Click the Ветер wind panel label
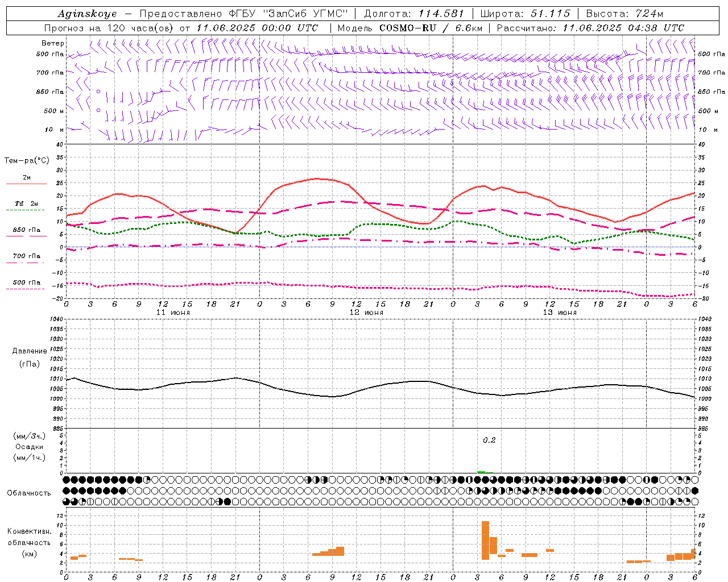Image resolution: width=728 pixels, height=582 pixels. pos(53,43)
